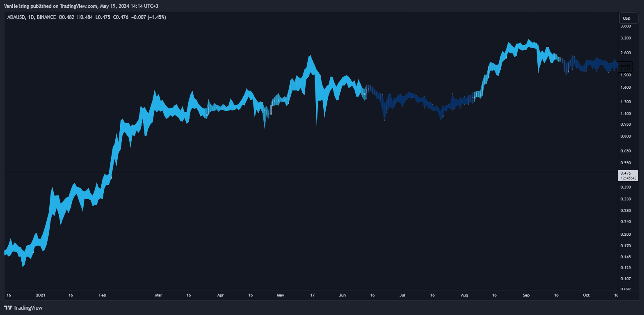Screen dimensions: 644x315
Task: Click the 1.100 price axis label
Action: tap(626, 114)
